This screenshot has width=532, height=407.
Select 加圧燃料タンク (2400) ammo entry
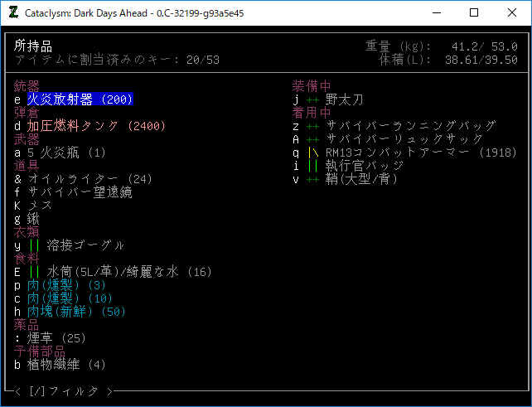[x=96, y=126]
